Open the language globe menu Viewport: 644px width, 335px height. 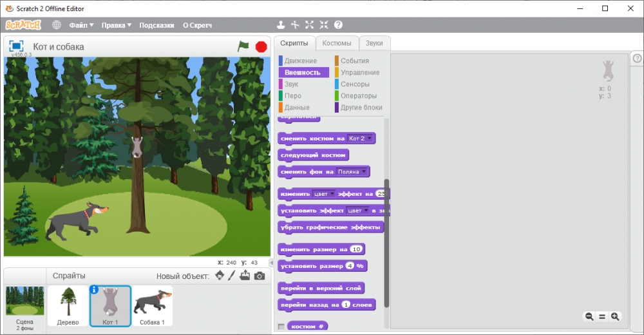pyautogui.click(x=56, y=25)
